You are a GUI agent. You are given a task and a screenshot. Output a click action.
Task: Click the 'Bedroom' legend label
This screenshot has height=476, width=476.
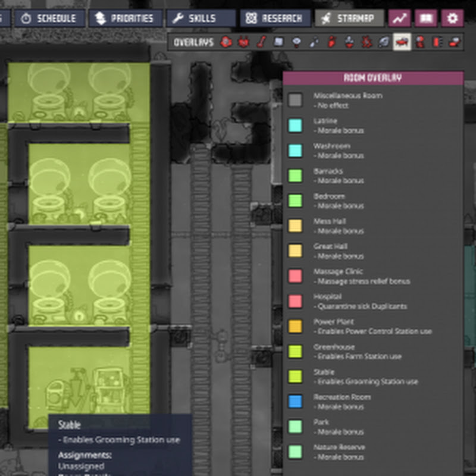[330, 196]
